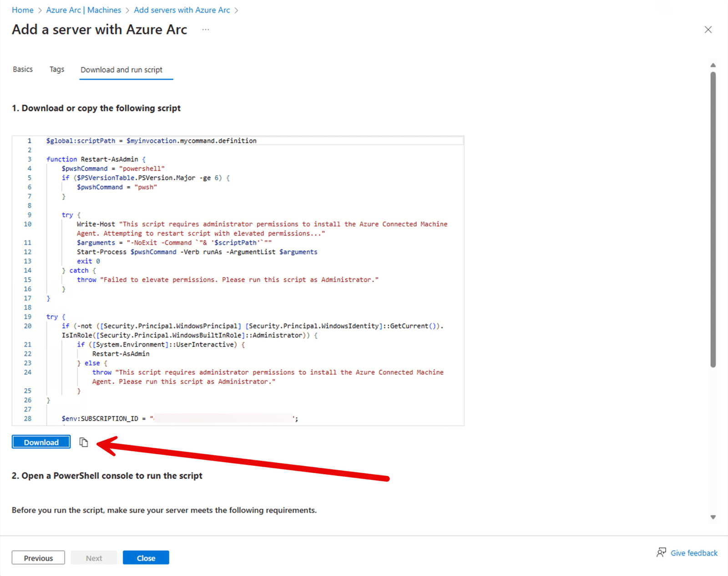The width and height of the screenshot is (728, 576).
Task: Click Add servers with Azure Arc breadcrumb
Action: coord(182,10)
